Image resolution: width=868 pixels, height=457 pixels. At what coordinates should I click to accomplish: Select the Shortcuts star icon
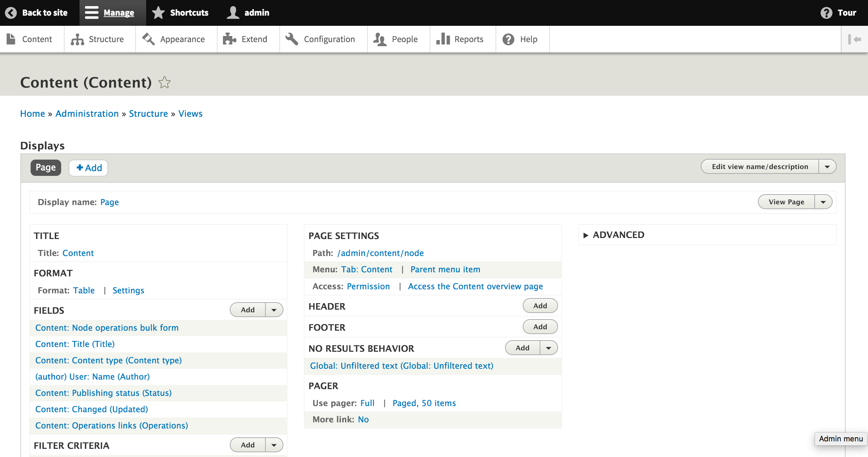point(158,12)
